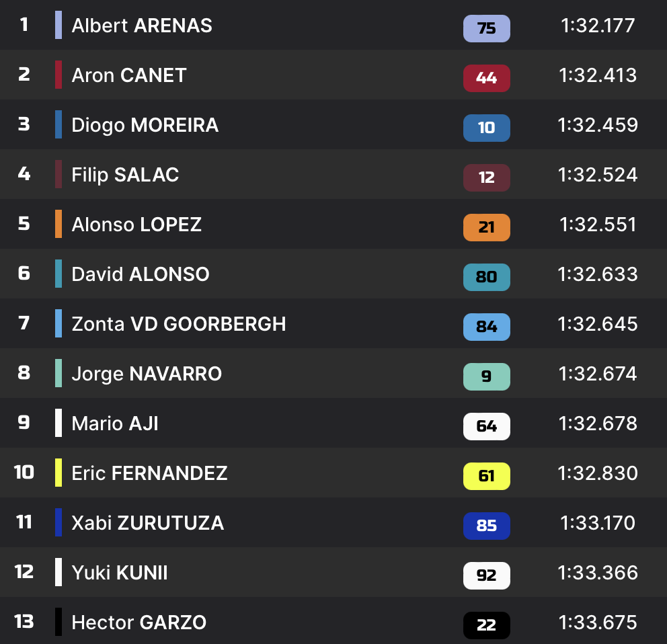Click Jorge Navarro's green 9 badge

(486, 376)
